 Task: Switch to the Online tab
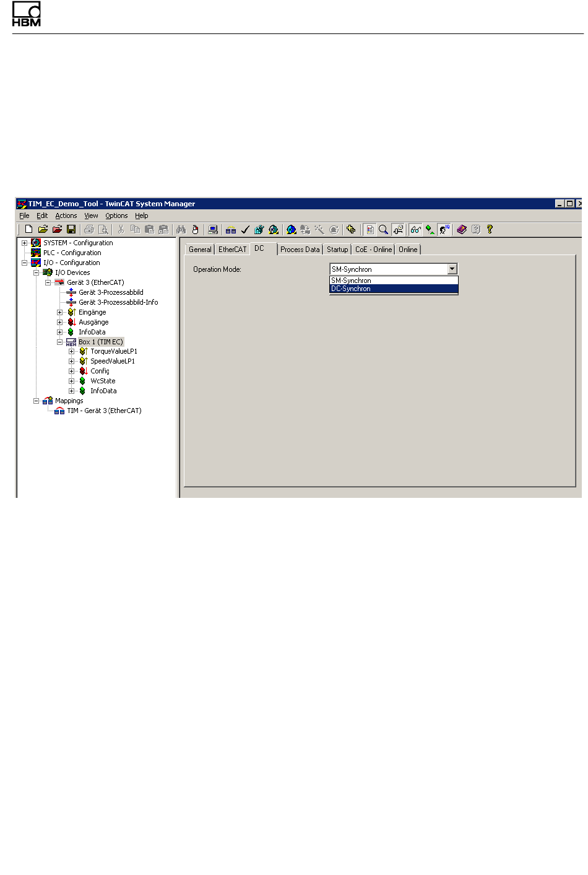tap(408, 250)
